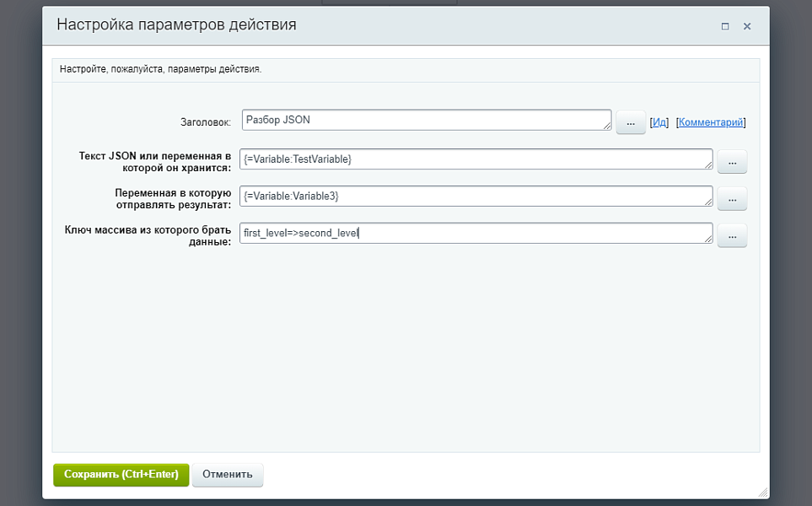Open the value picker beside the Заголовок field
Screen dimensions: 812x506
point(630,122)
